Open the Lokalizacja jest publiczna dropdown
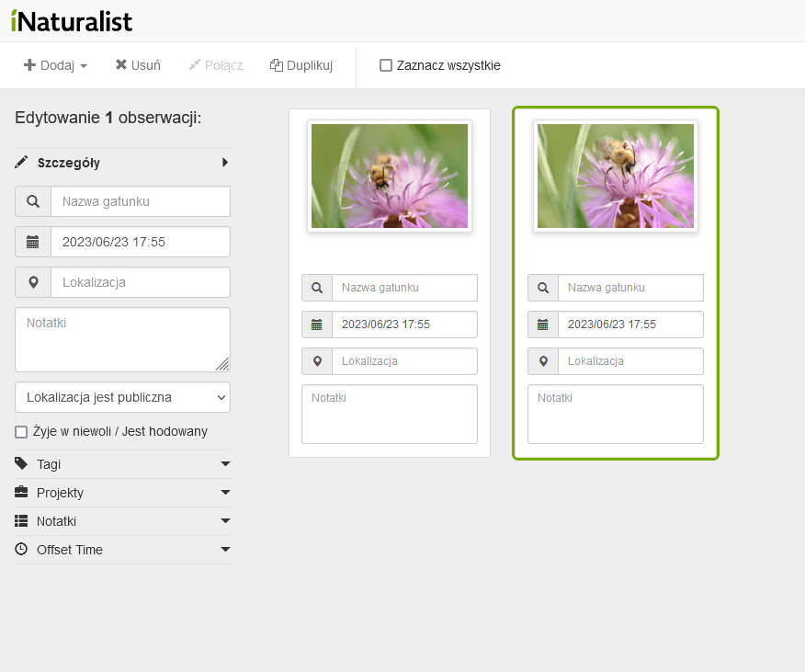The height and width of the screenshot is (672, 805). point(122,397)
